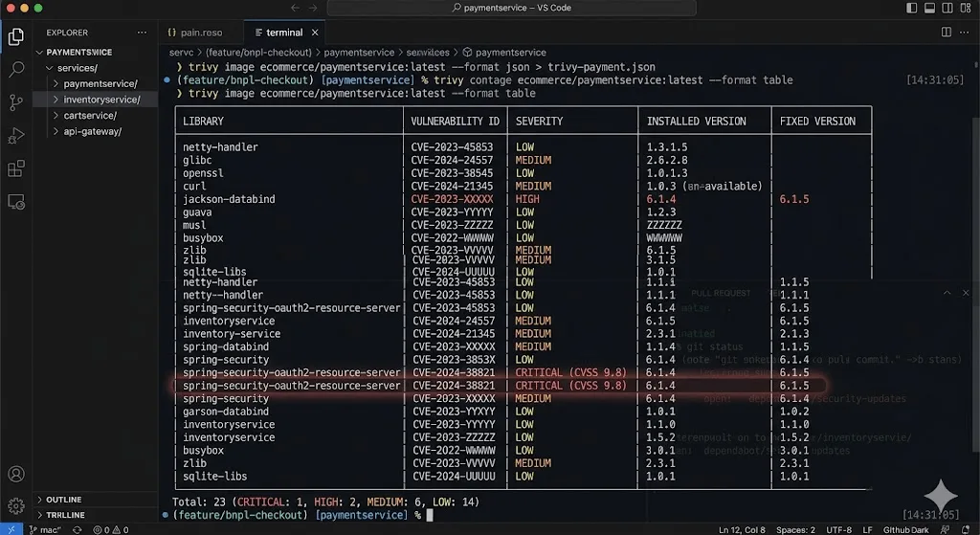Image resolution: width=980 pixels, height=535 pixels.
Task: Expand the api-gateway/ folder
Action: 95,131
